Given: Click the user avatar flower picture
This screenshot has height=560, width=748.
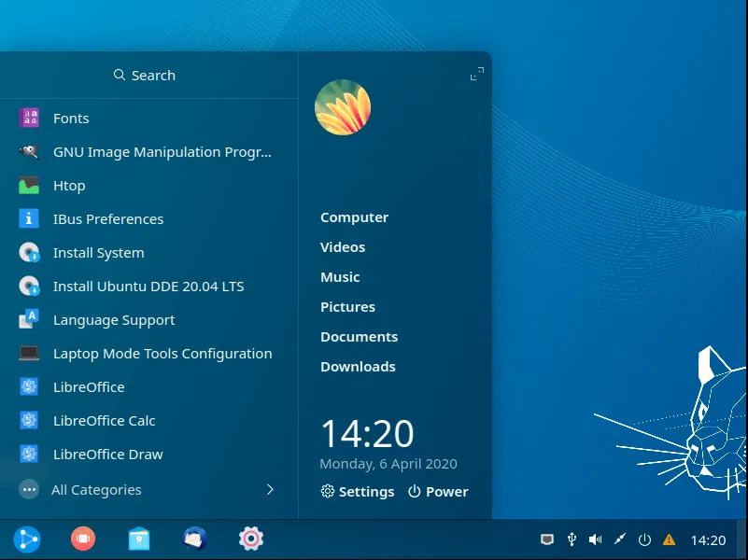Looking at the screenshot, I should point(343,107).
